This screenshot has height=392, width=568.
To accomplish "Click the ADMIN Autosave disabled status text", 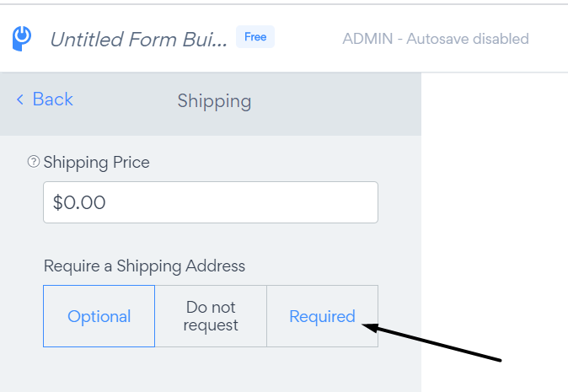I will click(x=436, y=39).
